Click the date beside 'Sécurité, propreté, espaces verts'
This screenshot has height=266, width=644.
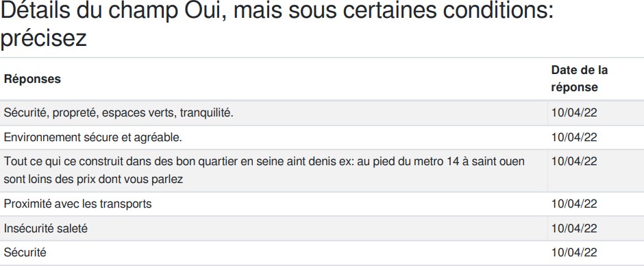(573, 112)
